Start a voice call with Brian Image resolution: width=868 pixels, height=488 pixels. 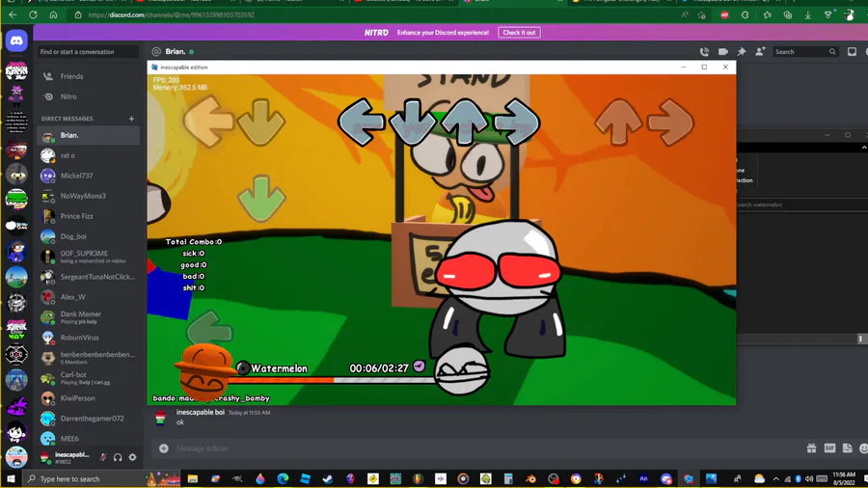pos(704,51)
